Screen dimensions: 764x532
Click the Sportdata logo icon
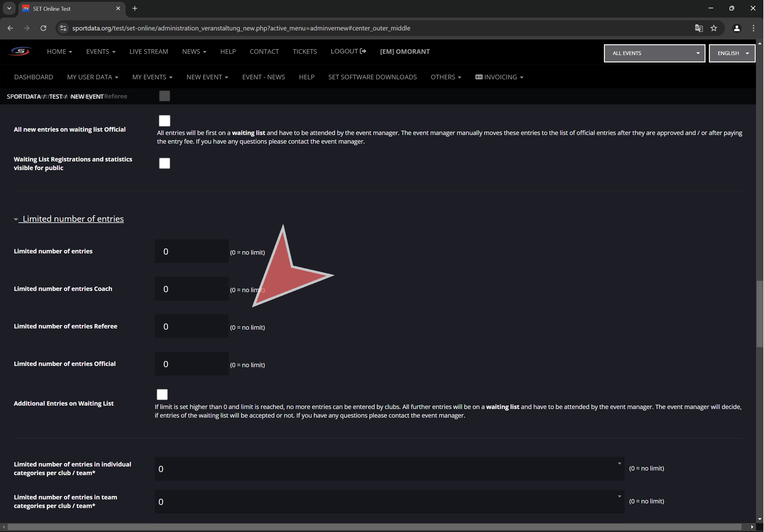[x=20, y=52]
